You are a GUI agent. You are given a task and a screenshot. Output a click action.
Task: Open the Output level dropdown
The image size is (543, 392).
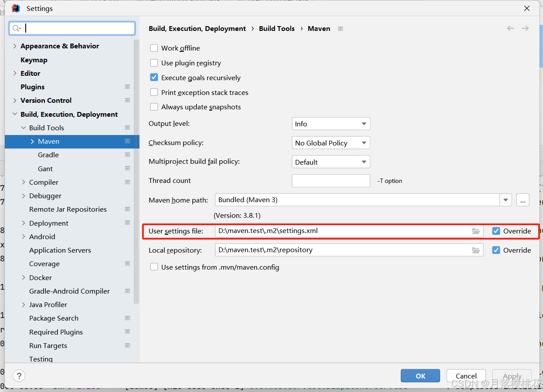pyautogui.click(x=330, y=124)
